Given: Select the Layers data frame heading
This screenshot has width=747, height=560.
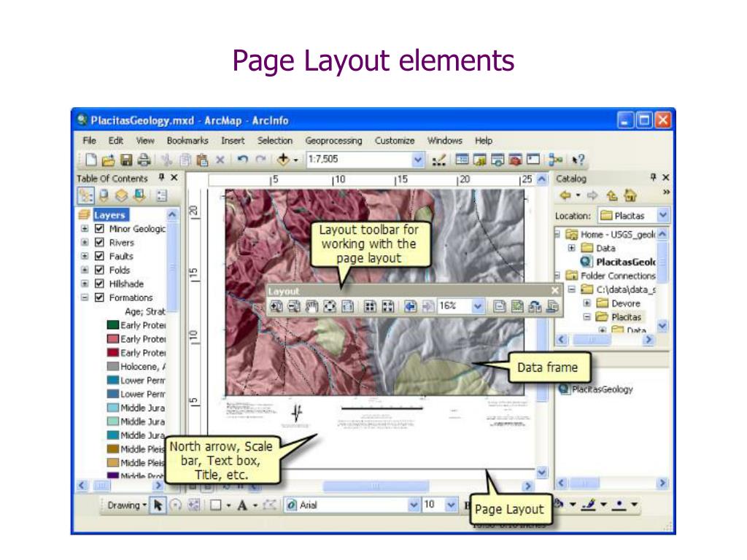Looking at the screenshot, I should [x=109, y=215].
